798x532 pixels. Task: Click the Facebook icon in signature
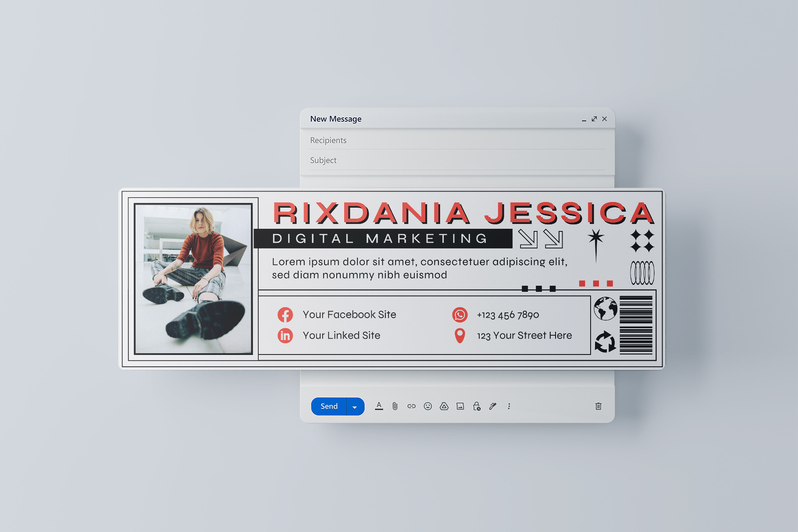[x=285, y=315]
